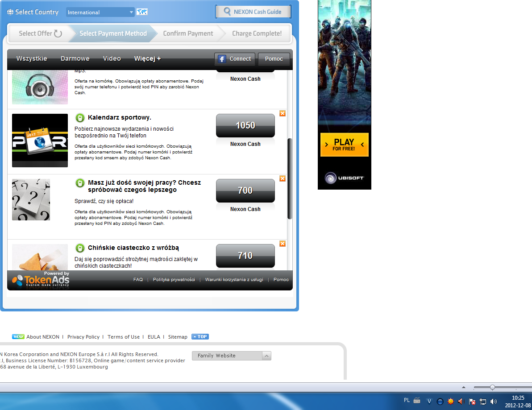Open the Masz już dość swojej pracy offer title
Image resolution: width=532 pixels, height=410 pixels.
(x=144, y=186)
